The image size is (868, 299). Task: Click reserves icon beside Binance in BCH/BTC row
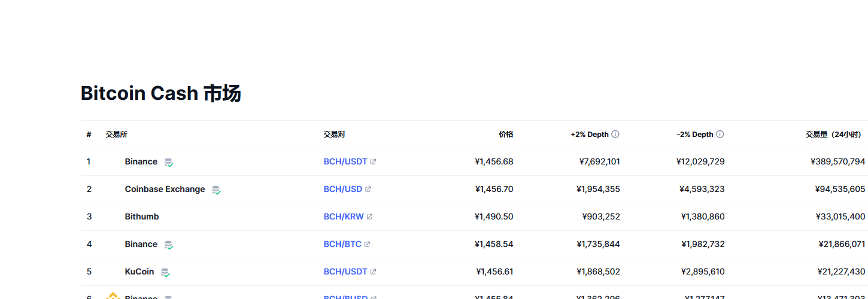click(x=169, y=245)
